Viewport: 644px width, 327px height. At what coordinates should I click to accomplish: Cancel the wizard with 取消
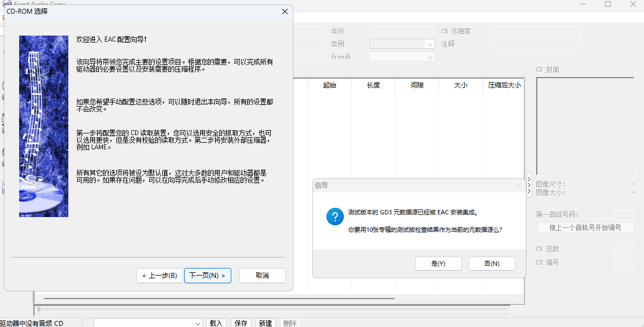(262, 275)
